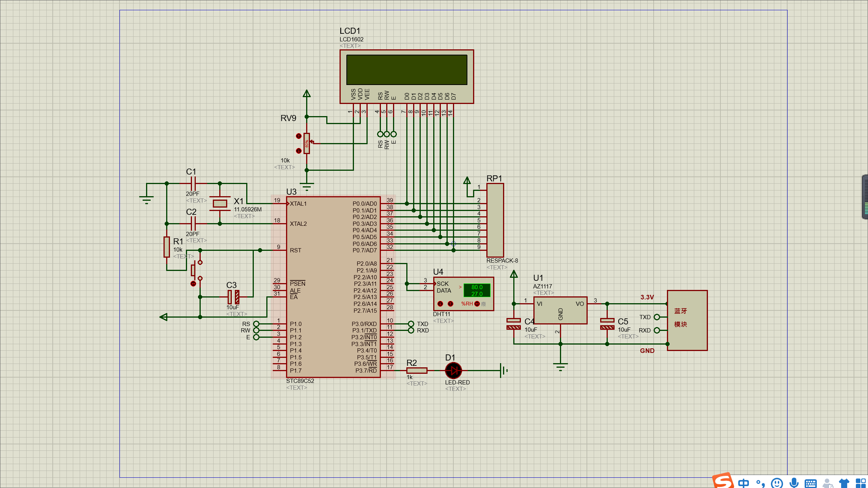Toggle Chinese/English input mode
Viewport: 868px width, 488px height.
[x=744, y=483]
